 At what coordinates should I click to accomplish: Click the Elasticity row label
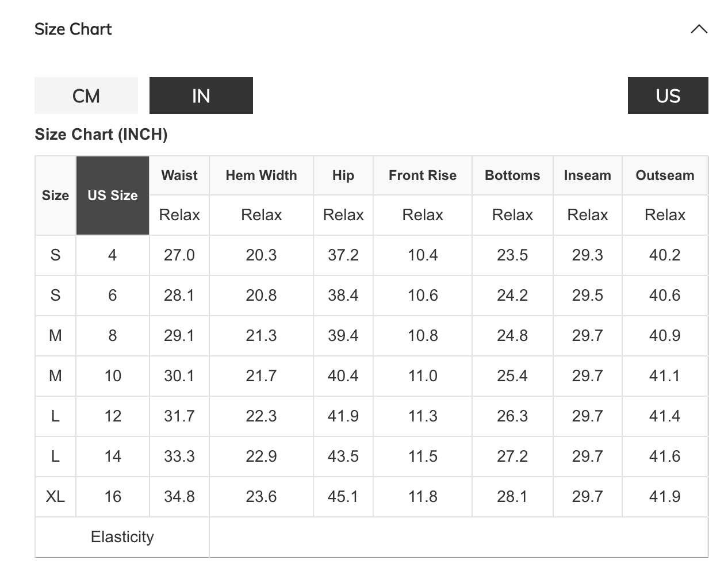point(122,537)
